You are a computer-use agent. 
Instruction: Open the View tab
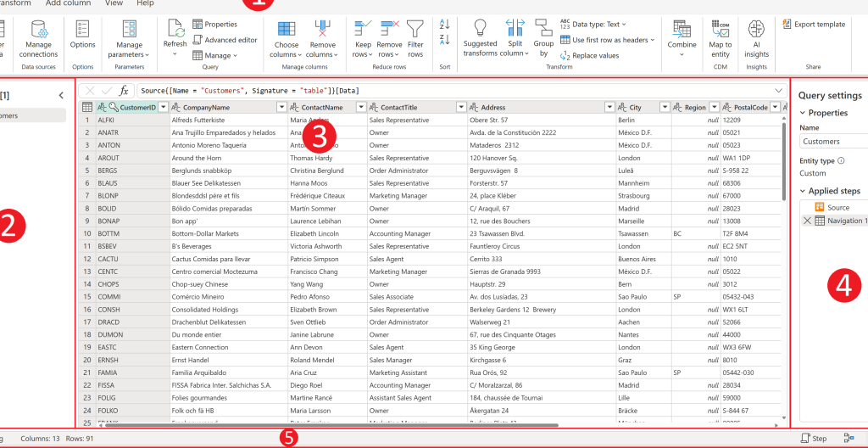tap(114, 3)
